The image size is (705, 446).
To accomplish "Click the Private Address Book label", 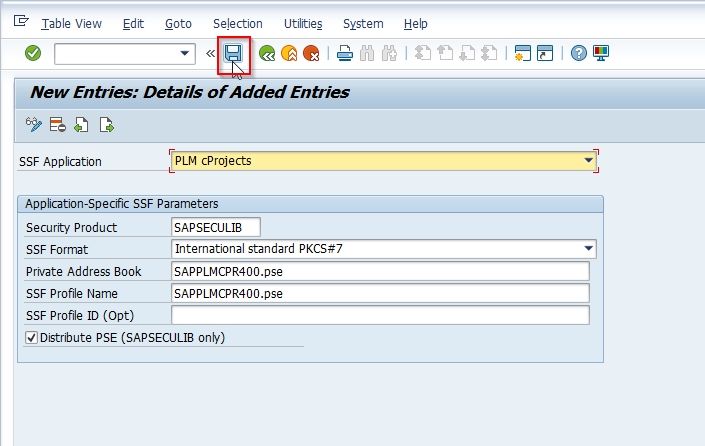I will (84, 272).
